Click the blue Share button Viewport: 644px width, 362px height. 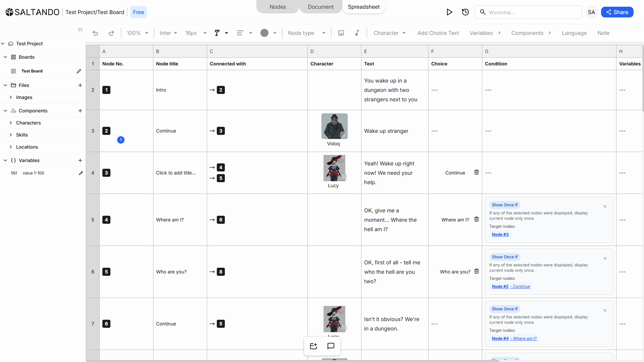(617, 12)
